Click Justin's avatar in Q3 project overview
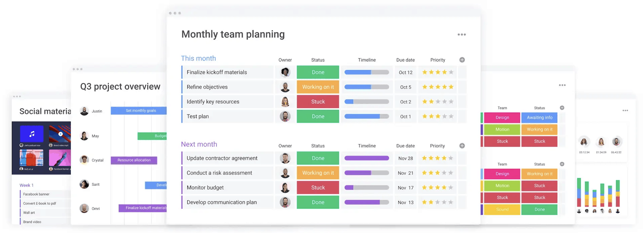This screenshot has width=644, height=233. (x=84, y=111)
